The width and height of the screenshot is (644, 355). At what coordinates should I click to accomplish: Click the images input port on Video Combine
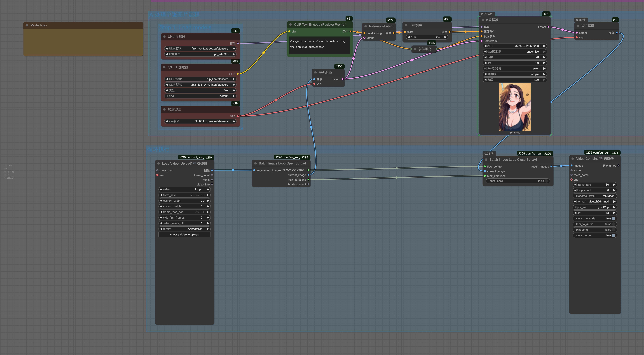point(571,166)
